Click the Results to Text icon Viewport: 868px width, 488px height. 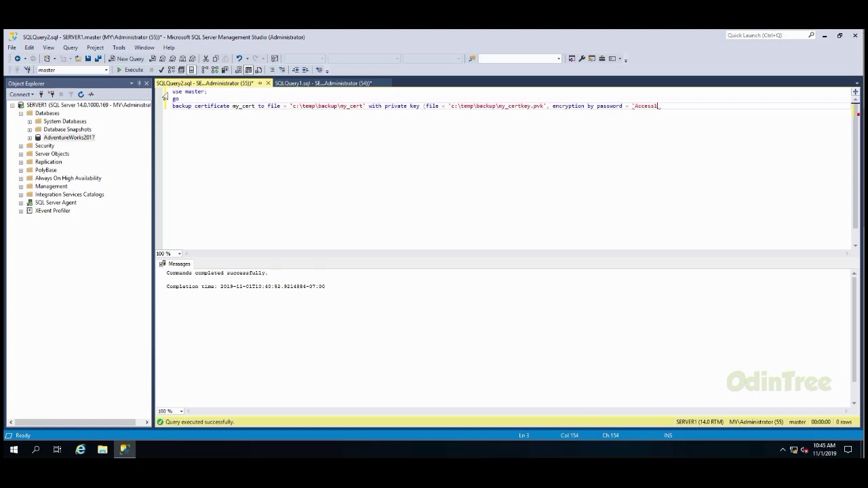[x=239, y=70]
